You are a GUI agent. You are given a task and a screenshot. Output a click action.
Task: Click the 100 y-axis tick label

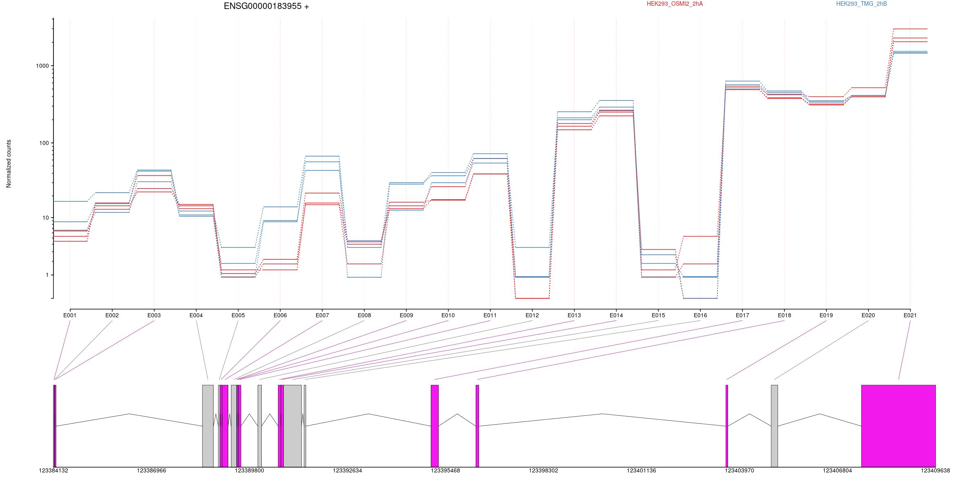[x=44, y=143]
